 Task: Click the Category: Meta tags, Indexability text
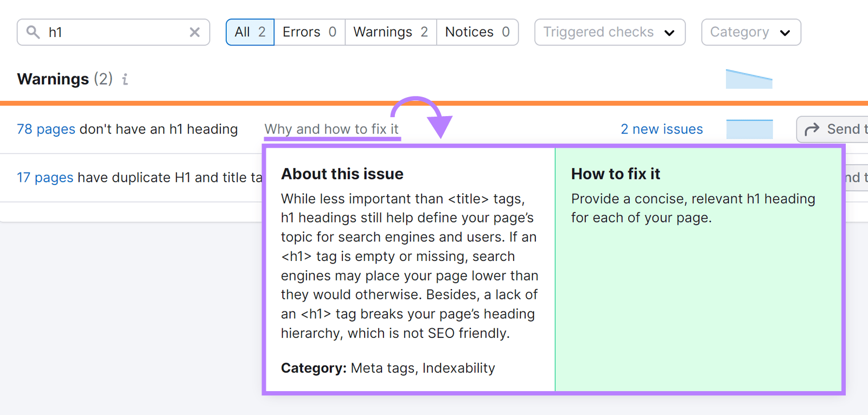coord(388,368)
